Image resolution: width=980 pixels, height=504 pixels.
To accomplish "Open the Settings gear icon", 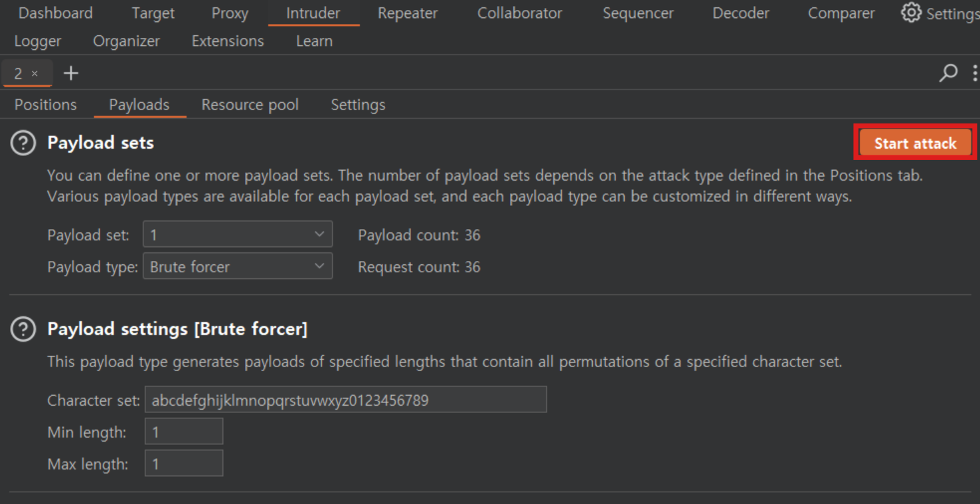I will coord(911,13).
